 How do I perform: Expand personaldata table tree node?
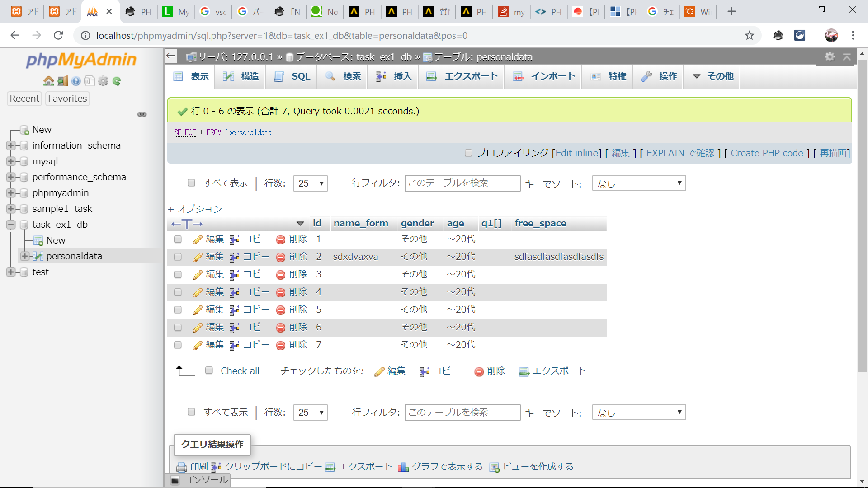25,256
